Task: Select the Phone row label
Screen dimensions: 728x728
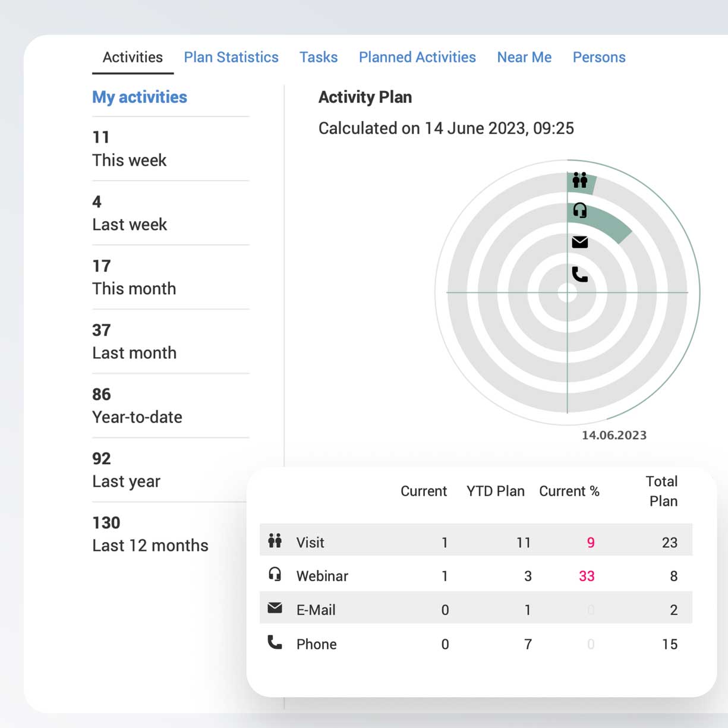Action: tap(316, 644)
